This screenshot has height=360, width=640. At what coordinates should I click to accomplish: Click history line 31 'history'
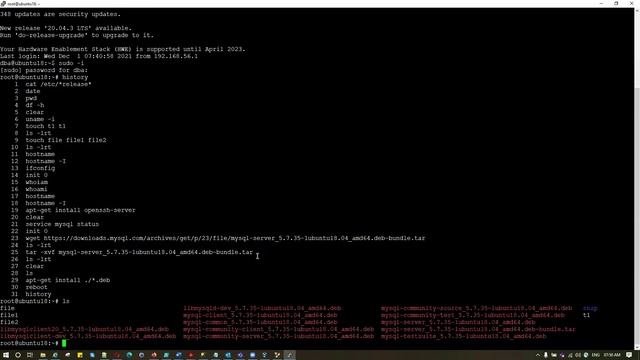(x=38, y=294)
